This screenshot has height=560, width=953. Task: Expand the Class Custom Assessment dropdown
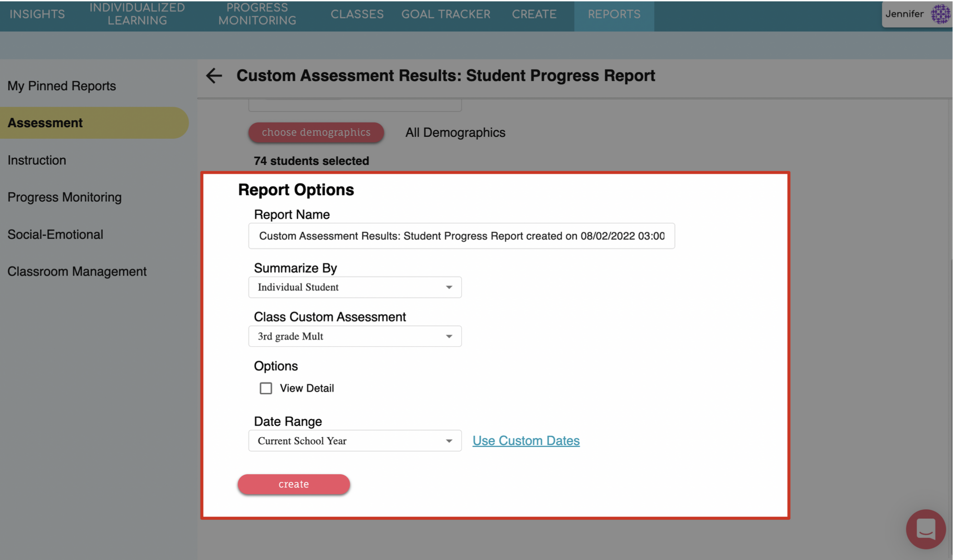pyautogui.click(x=355, y=336)
